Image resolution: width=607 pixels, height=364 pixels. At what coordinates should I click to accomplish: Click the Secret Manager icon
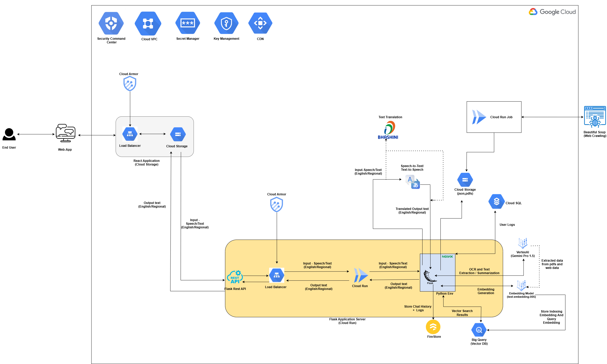click(x=188, y=23)
